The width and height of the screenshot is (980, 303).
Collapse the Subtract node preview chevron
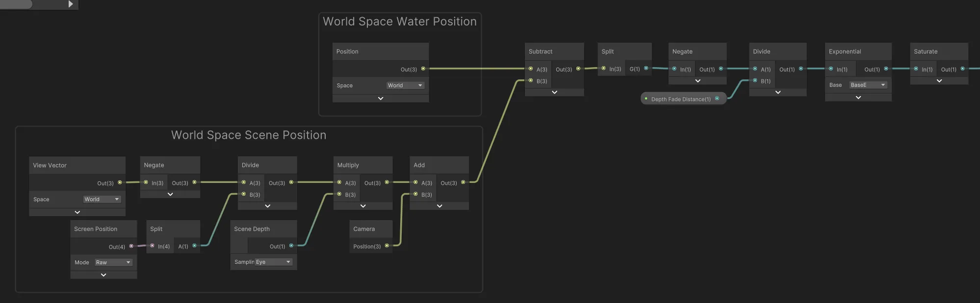pos(554,92)
